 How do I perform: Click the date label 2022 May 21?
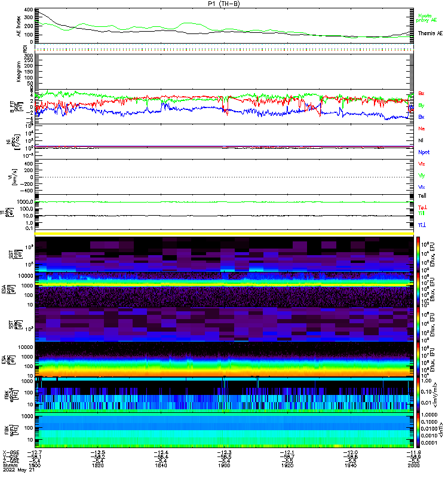pos(19,470)
